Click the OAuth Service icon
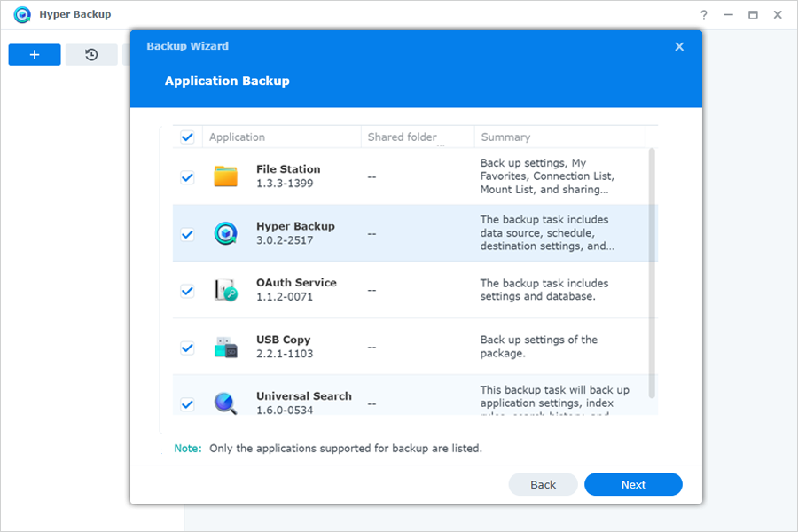 point(225,290)
